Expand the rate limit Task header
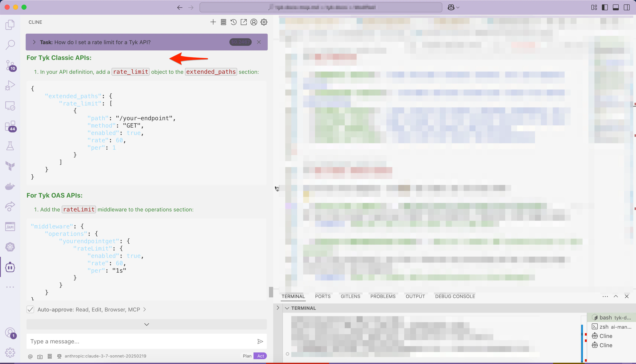Viewport: 636px width, 364px height. pos(34,42)
